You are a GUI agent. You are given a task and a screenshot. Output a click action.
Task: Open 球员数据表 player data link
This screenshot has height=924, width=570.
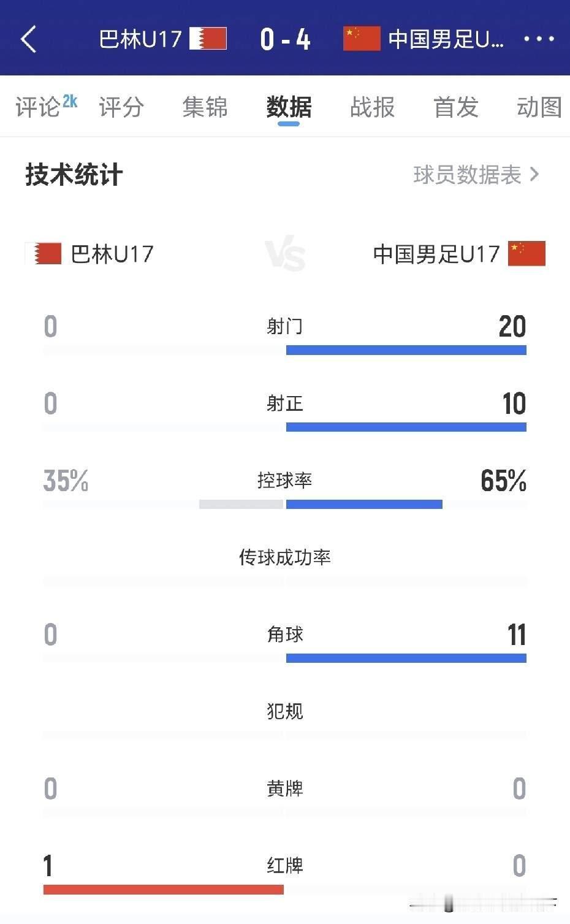tap(467, 175)
